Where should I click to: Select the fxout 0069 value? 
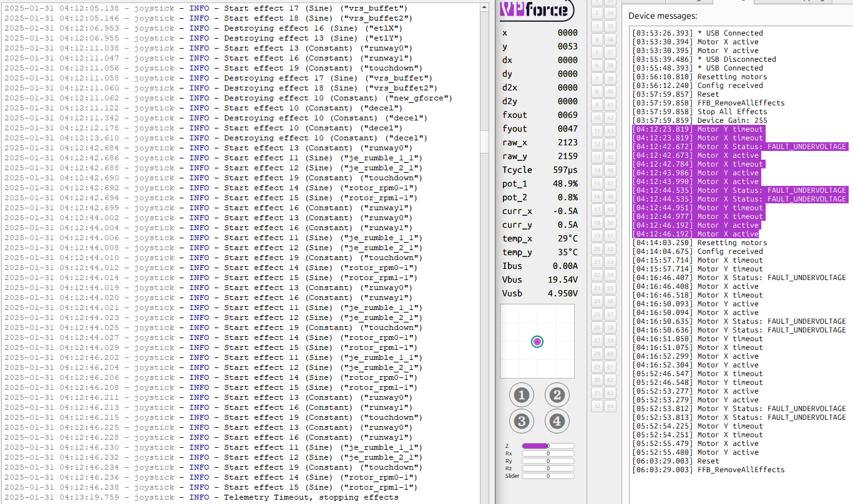coord(540,115)
